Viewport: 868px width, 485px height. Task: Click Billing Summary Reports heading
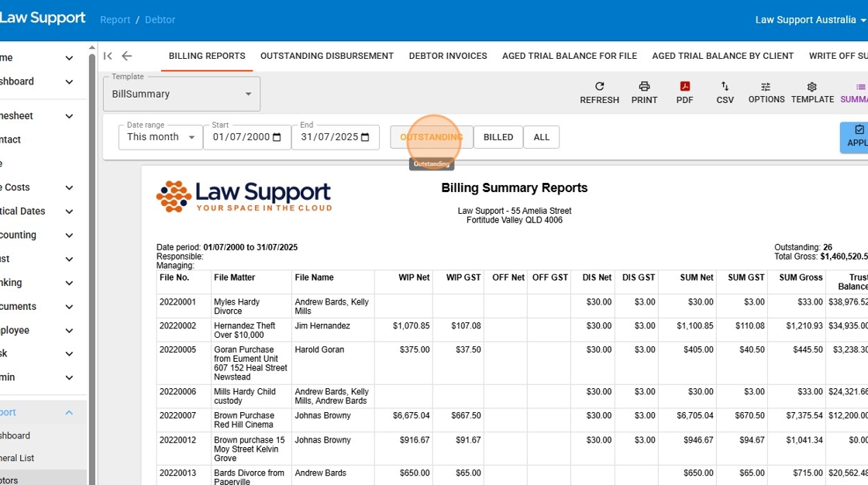(515, 187)
